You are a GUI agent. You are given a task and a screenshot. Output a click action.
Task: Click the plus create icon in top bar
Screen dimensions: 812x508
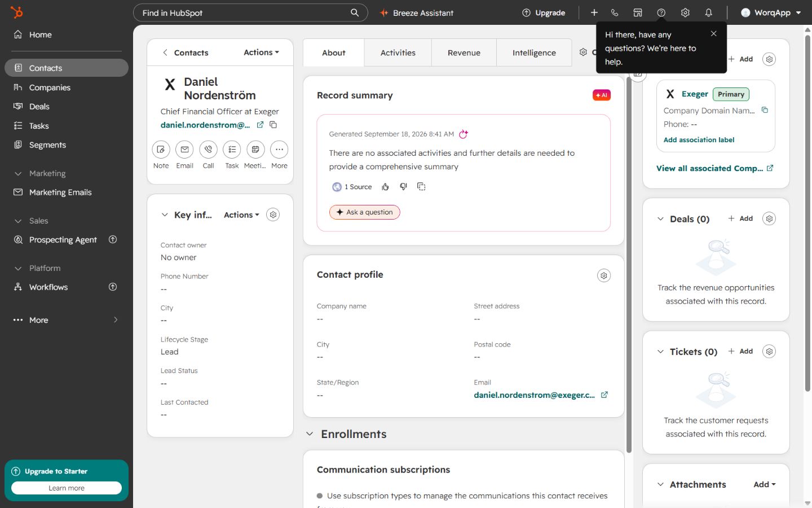click(x=594, y=12)
